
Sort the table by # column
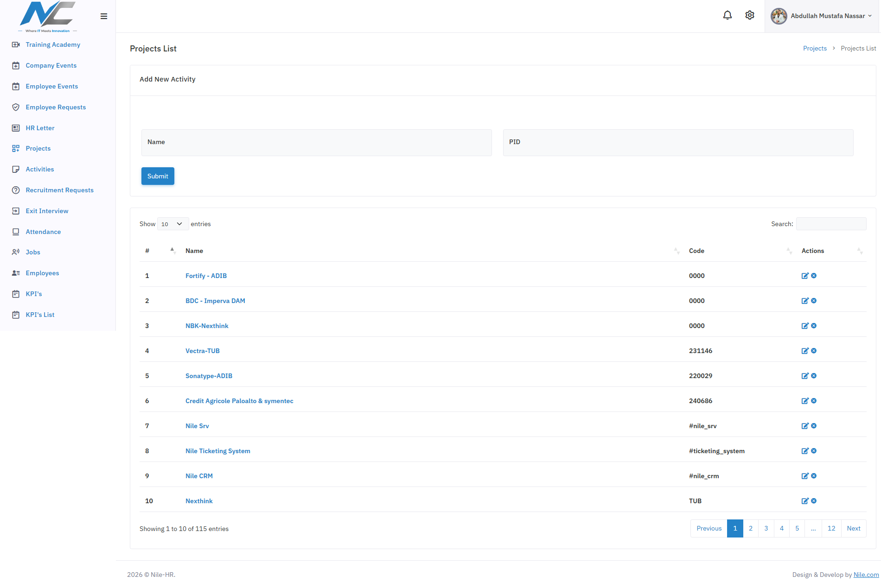tap(160, 251)
